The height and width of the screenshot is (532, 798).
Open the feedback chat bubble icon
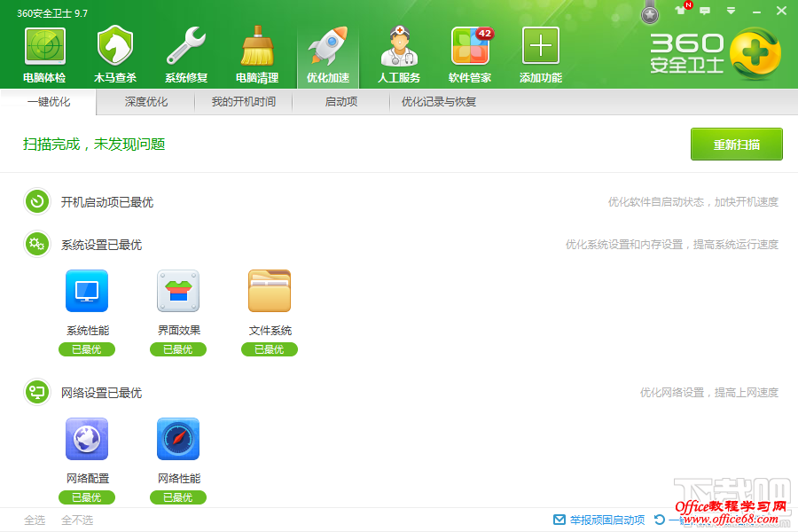[705, 11]
